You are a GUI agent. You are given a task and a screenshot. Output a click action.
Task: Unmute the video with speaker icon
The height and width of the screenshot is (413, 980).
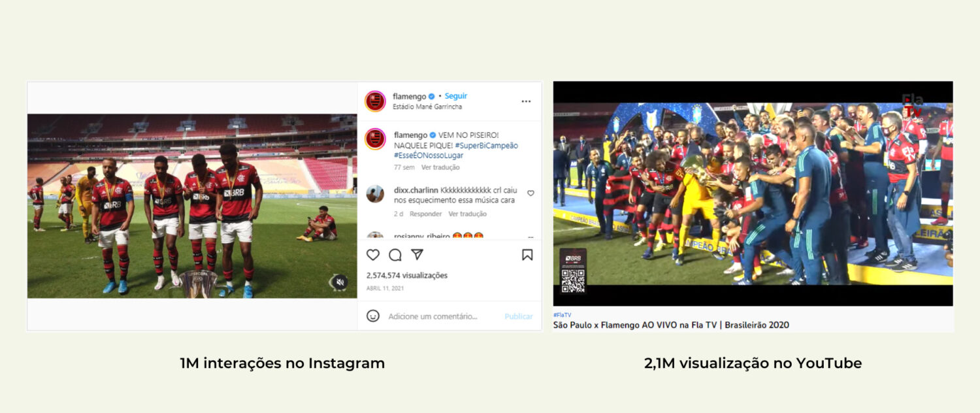coord(339,282)
